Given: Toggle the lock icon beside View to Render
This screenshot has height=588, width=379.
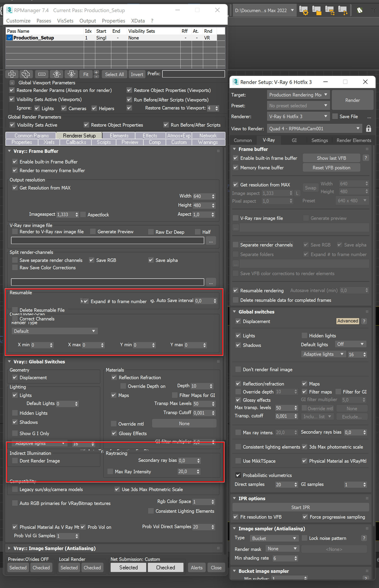Looking at the screenshot, I should (368, 129).
